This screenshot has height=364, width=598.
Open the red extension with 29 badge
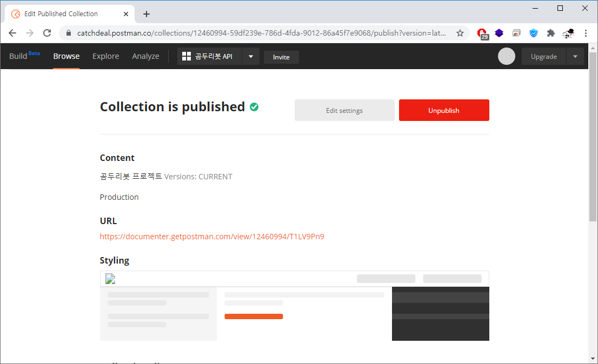(482, 33)
